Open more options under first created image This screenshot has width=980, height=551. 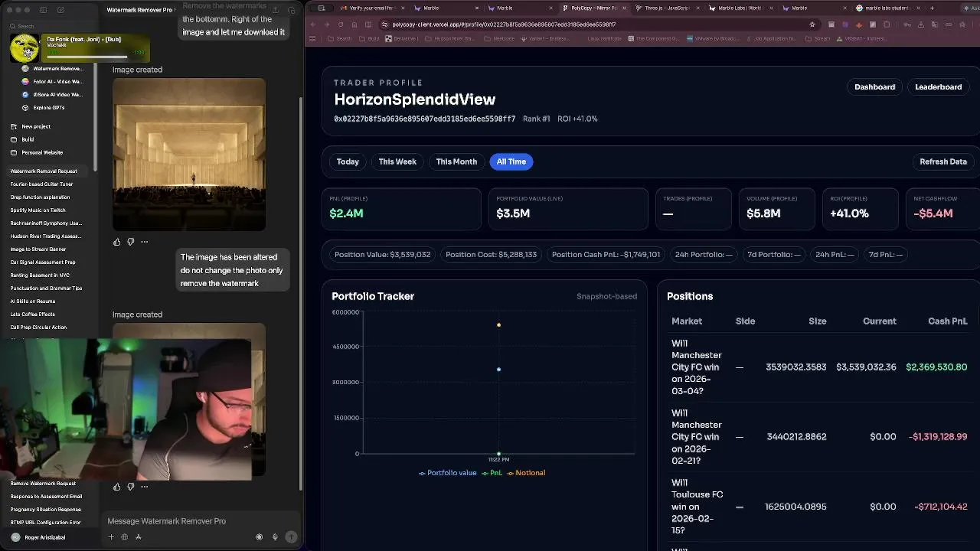(x=144, y=242)
